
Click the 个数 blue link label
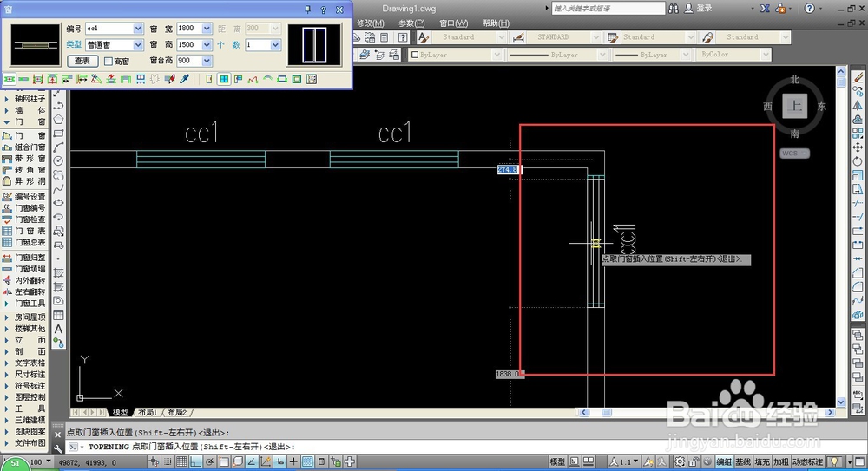(228, 45)
